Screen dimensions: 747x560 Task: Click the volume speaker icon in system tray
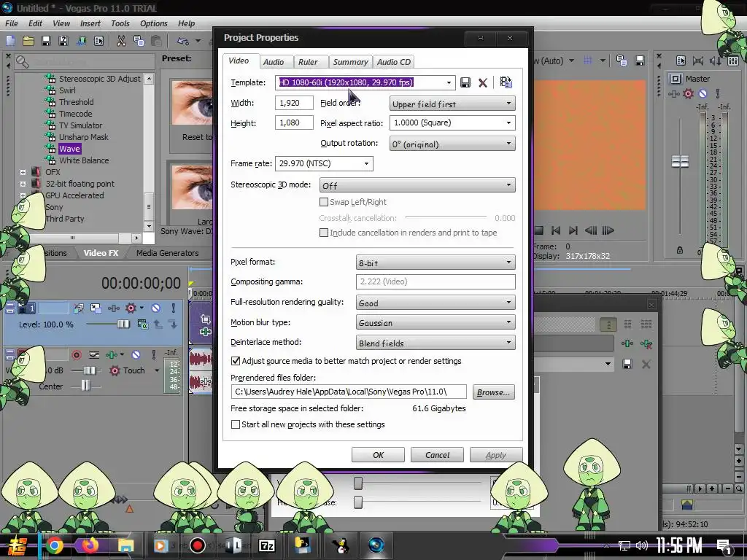click(642, 545)
